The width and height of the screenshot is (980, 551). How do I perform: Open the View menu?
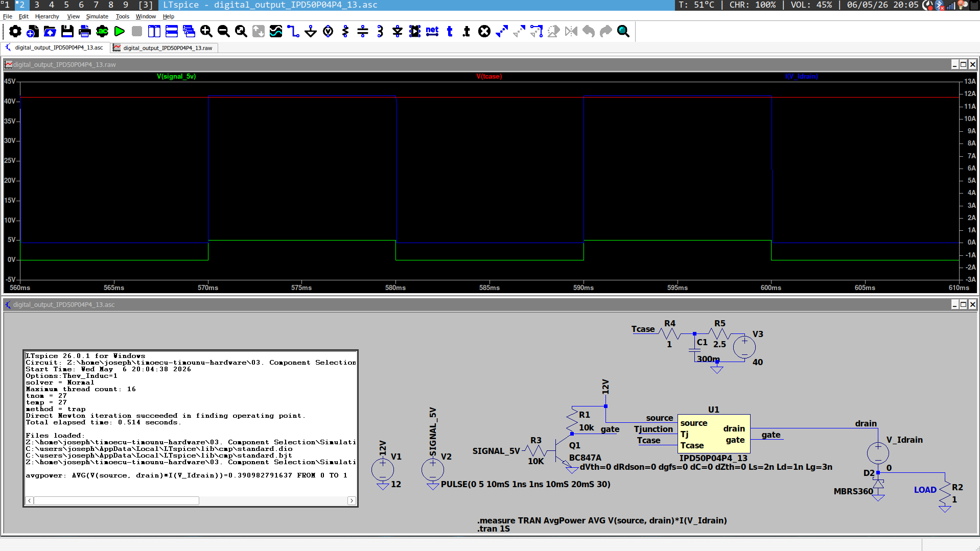pos(73,16)
